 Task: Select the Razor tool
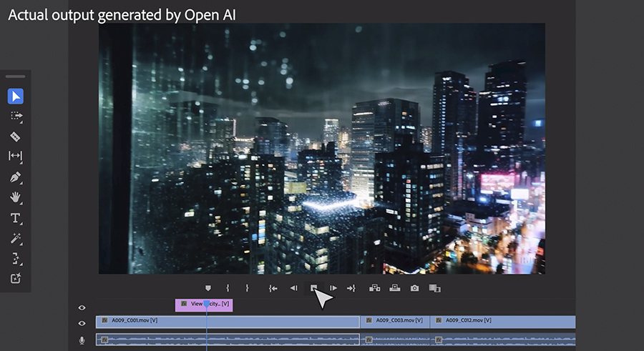click(x=15, y=137)
